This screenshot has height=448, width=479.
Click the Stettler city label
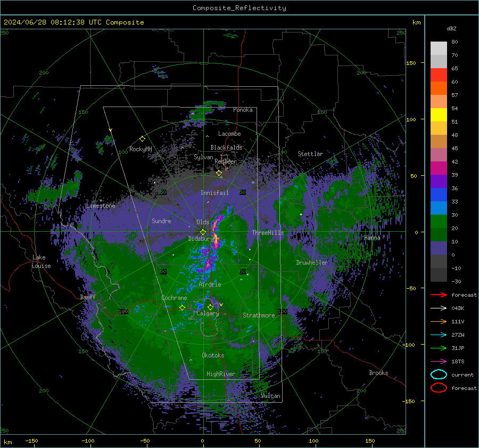click(x=310, y=154)
